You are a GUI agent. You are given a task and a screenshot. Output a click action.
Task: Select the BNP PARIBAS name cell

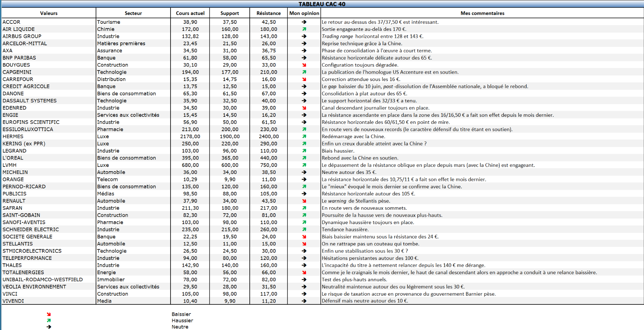tap(49, 58)
